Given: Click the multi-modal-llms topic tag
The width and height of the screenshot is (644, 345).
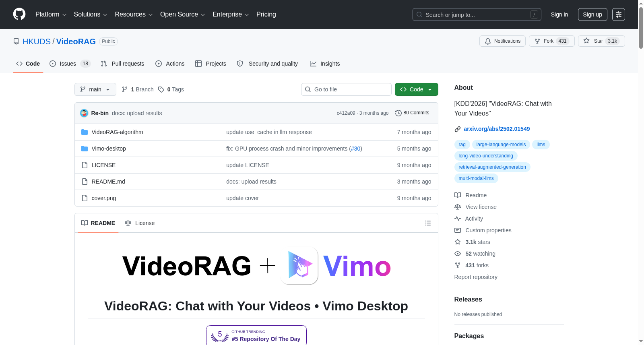Looking at the screenshot, I should click(x=476, y=178).
